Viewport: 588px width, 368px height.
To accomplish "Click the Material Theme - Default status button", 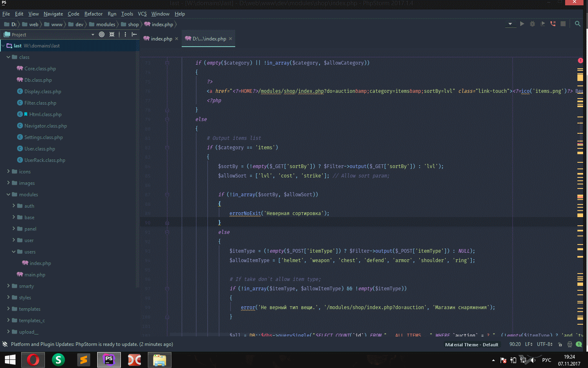I will pos(472,345).
